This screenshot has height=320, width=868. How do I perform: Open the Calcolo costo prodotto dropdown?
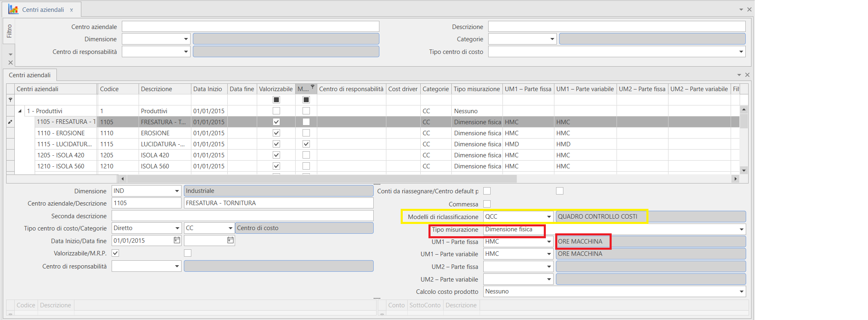tap(742, 291)
